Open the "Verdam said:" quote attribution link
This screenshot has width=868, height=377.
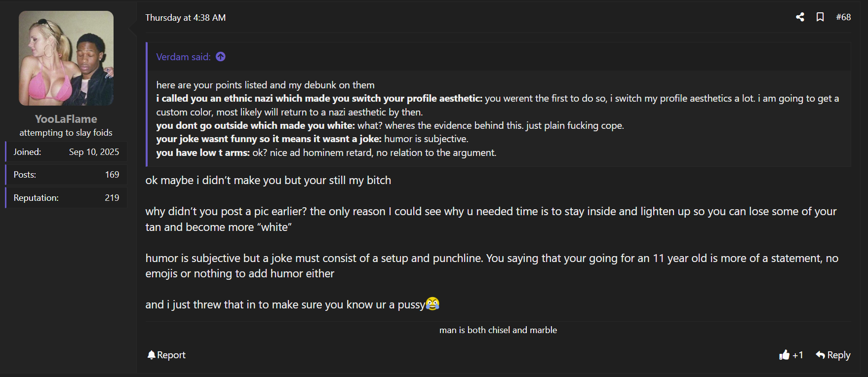(183, 57)
